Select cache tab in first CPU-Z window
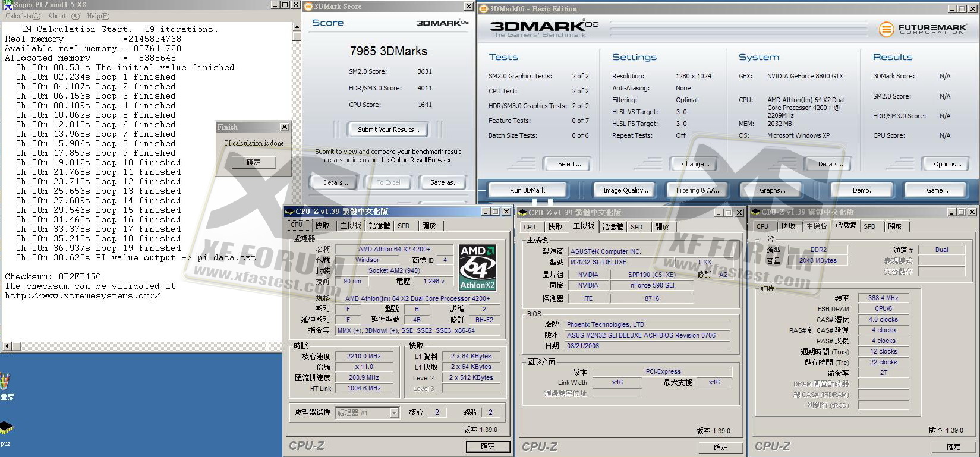 [x=323, y=226]
